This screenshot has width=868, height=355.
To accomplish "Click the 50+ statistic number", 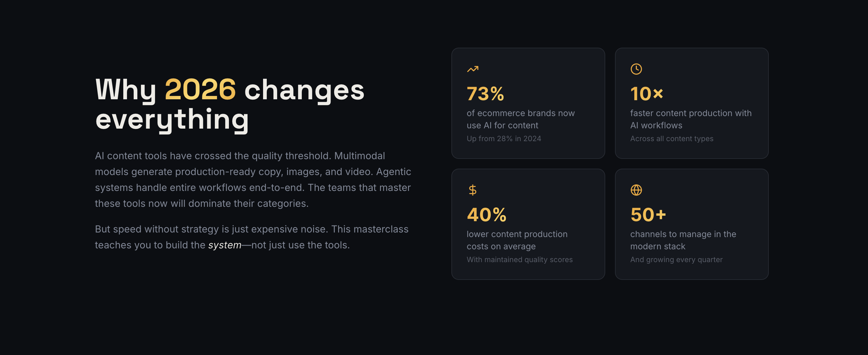I will click(x=648, y=215).
